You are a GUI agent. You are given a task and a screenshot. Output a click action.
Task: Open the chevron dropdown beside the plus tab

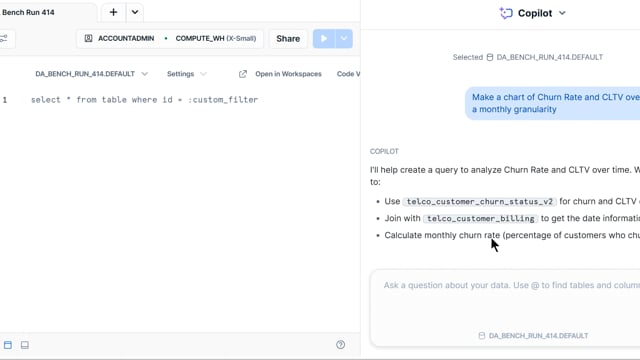pos(135,12)
